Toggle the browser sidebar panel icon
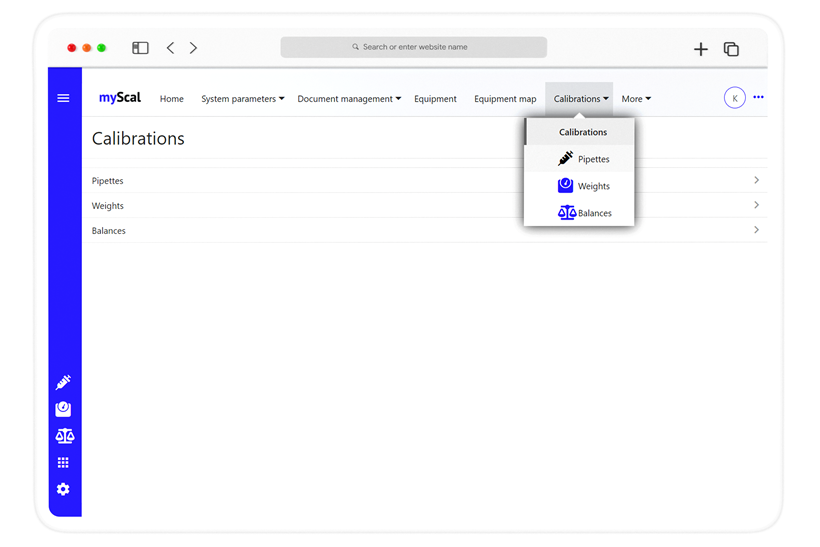 tap(140, 48)
